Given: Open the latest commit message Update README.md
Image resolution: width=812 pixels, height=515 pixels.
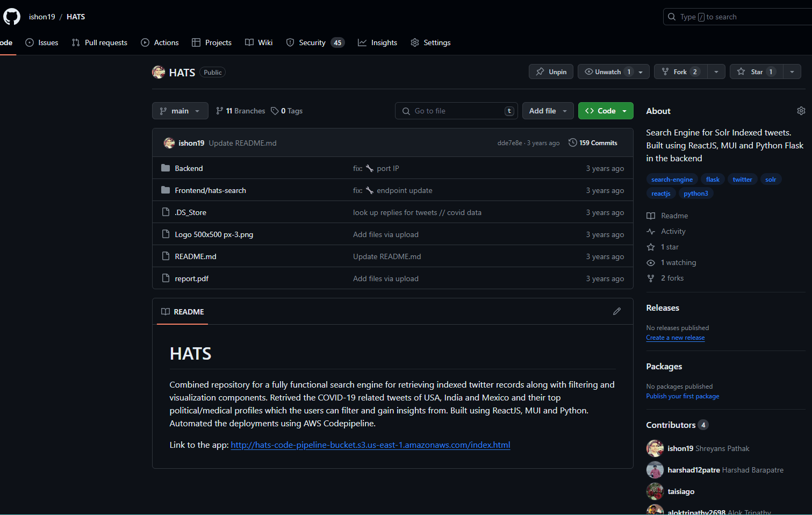Looking at the screenshot, I should click(242, 143).
